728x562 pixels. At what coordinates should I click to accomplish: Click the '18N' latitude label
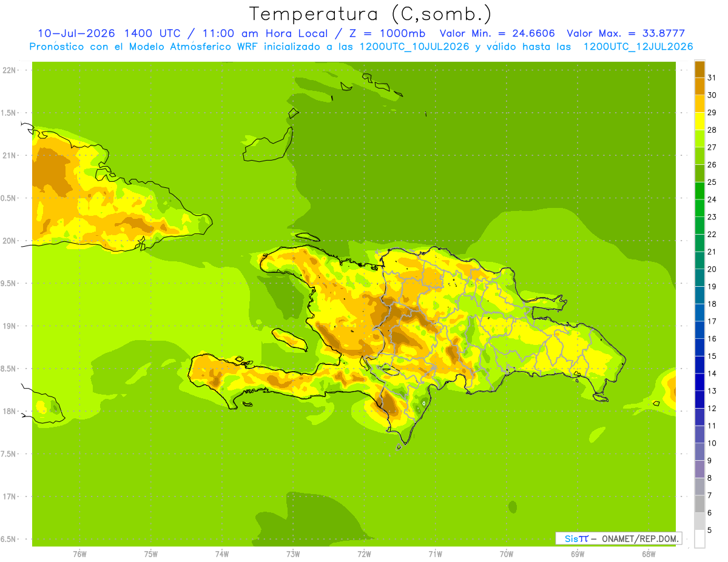click(10, 411)
